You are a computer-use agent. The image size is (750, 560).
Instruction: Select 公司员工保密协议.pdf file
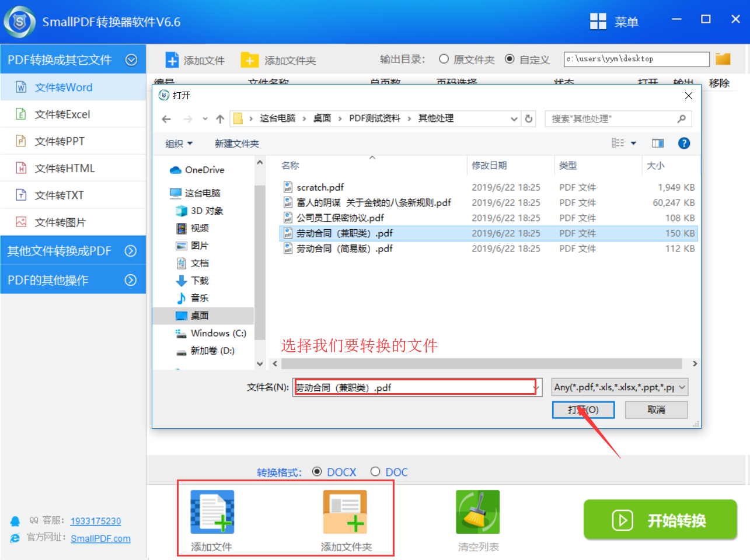pyautogui.click(x=340, y=218)
